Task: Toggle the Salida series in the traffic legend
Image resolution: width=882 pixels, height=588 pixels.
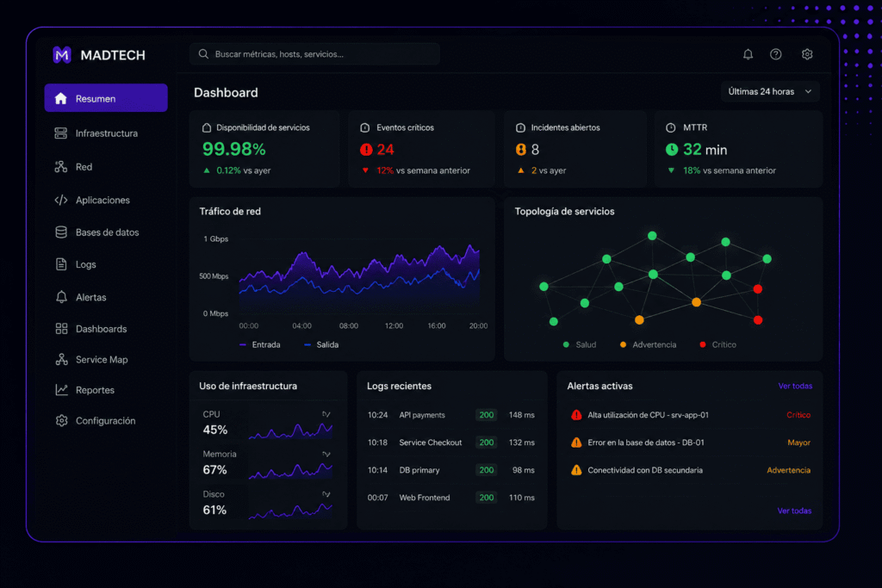Action: (321, 344)
